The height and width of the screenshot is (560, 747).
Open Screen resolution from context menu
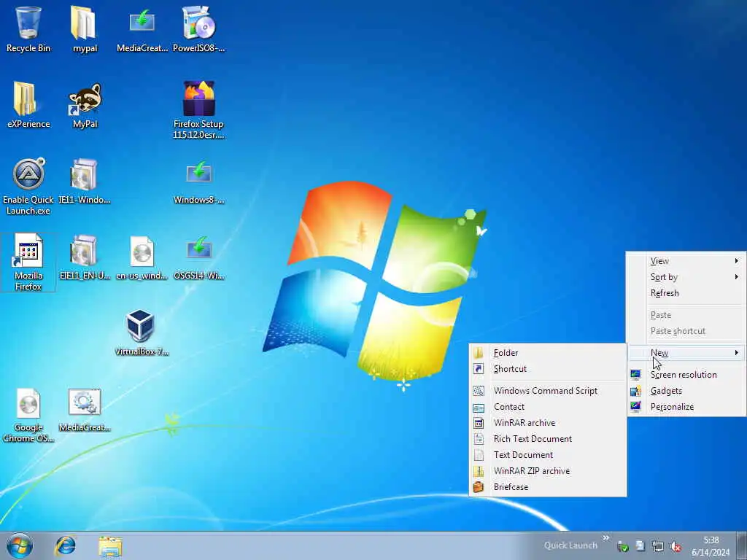[x=686, y=375]
